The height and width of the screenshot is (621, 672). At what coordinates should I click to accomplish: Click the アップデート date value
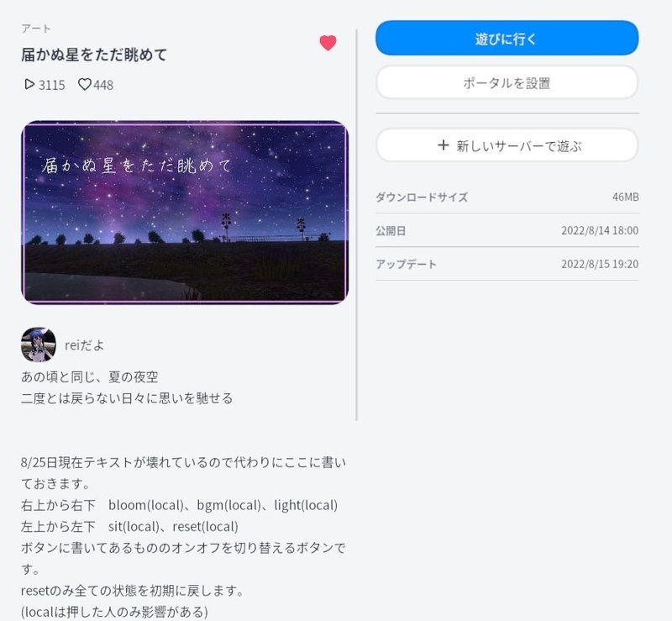point(600,264)
